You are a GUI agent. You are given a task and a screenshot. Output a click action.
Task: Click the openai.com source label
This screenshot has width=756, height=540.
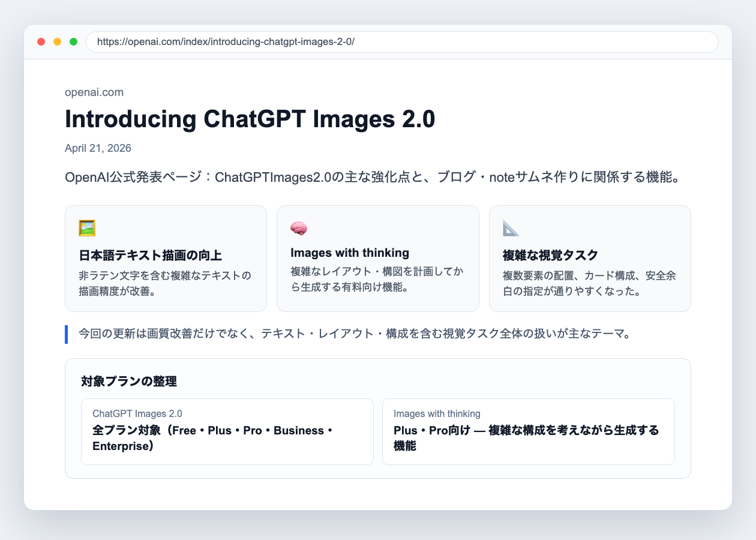point(94,92)
